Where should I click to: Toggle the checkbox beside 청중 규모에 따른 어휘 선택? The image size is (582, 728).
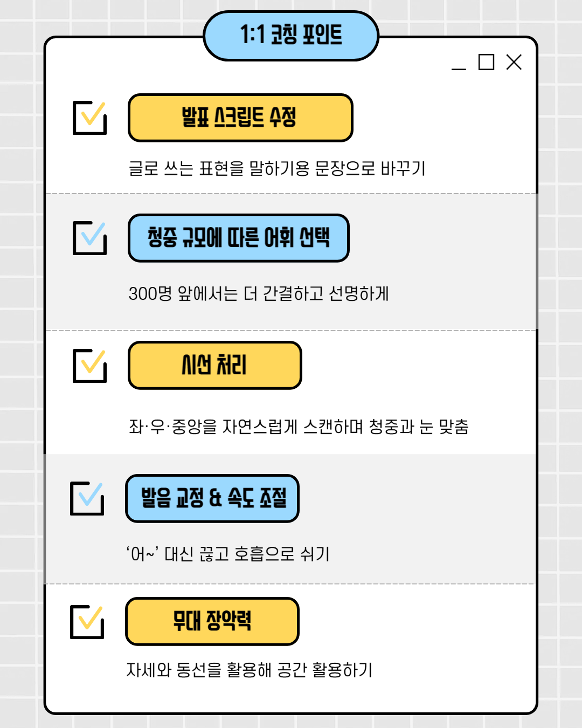89,238
